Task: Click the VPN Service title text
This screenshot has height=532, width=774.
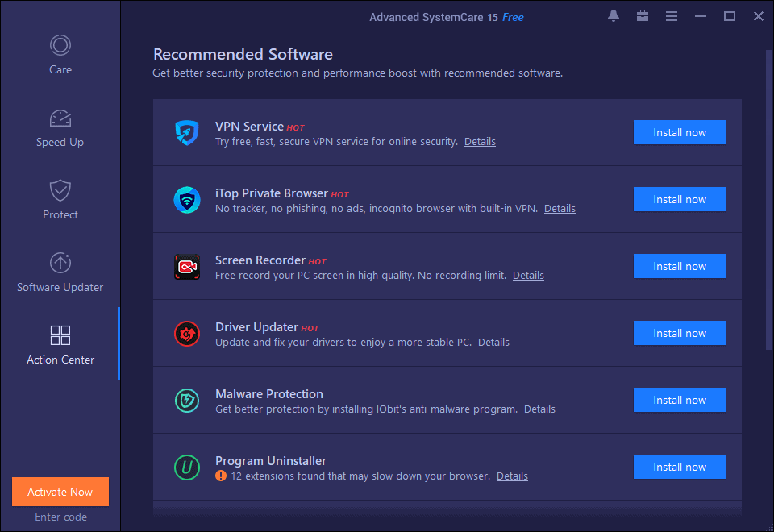Action: tap(249, 127)
